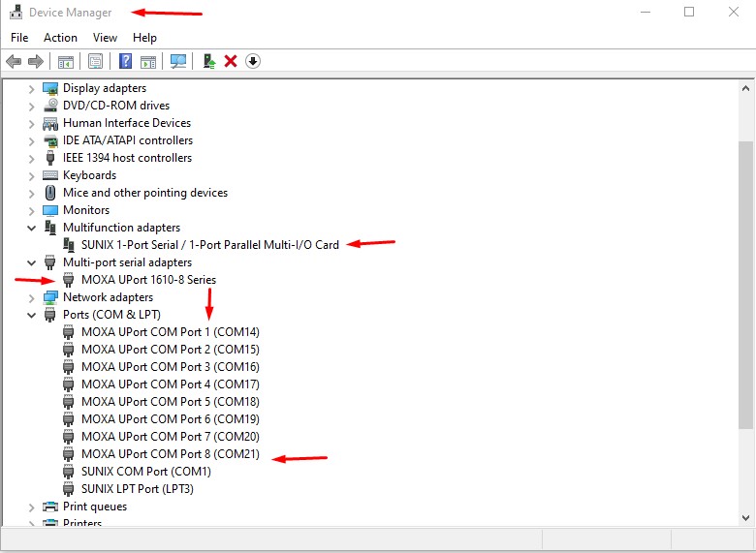The height and width of the screenshot is (553, 756).
Task: Select MOXA UPort COM Port 3 (COM16)
Action: click(x=171, y=367)
